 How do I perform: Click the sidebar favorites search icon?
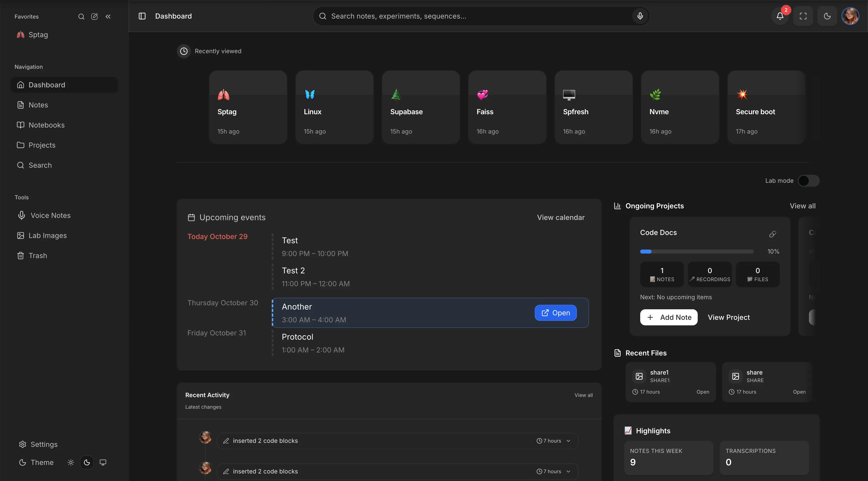point(81,17)
